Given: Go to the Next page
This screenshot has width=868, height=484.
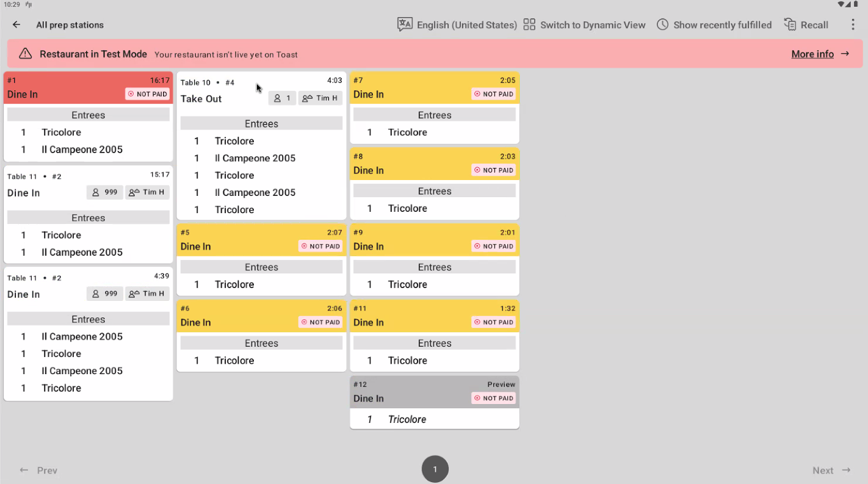Looking at the screenshot, I should [831, 470].
